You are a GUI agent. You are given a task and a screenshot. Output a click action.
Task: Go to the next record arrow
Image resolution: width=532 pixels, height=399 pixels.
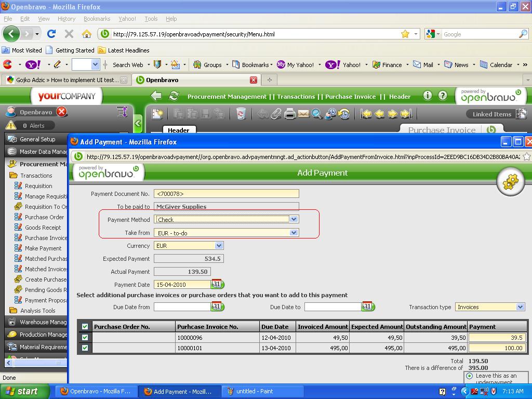(392, 114)
